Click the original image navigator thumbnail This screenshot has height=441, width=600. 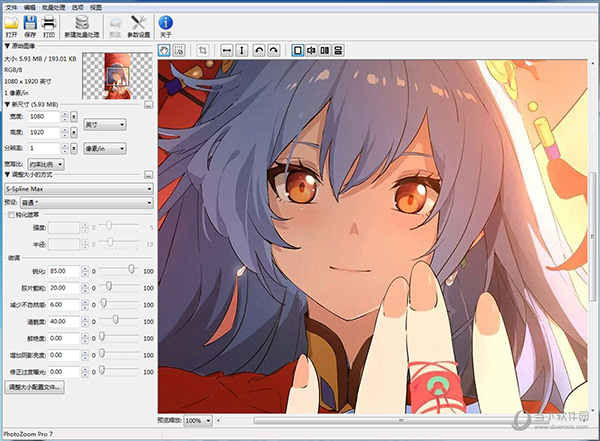[117, 76]
